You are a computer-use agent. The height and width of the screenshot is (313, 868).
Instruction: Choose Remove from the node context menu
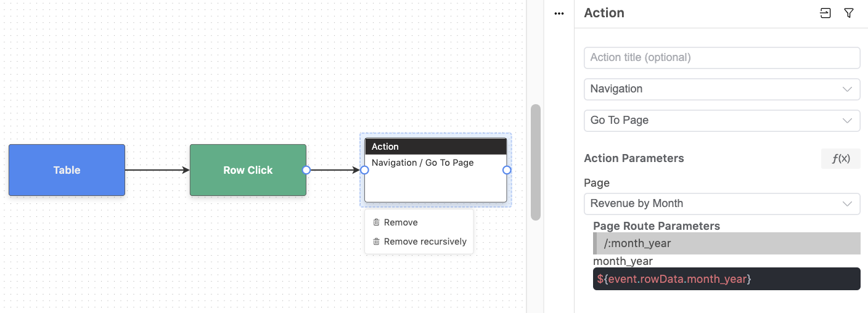[x=400, y=222]
